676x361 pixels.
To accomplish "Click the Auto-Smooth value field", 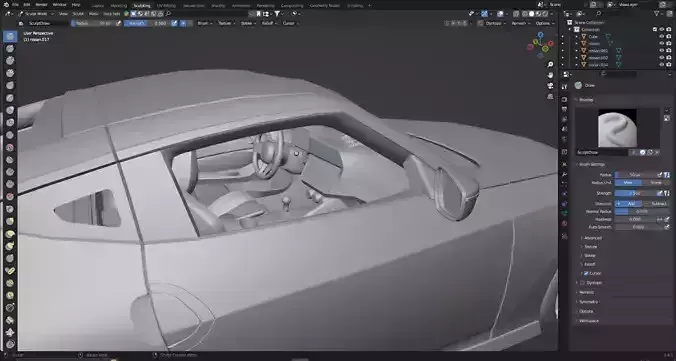I will pyautogui.click(x=639, y=227).
